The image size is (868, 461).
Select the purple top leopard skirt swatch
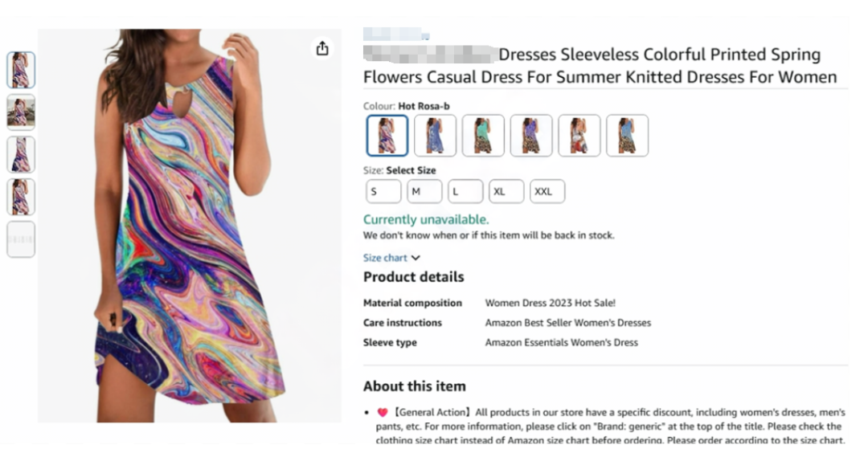[x=531, y=135]
